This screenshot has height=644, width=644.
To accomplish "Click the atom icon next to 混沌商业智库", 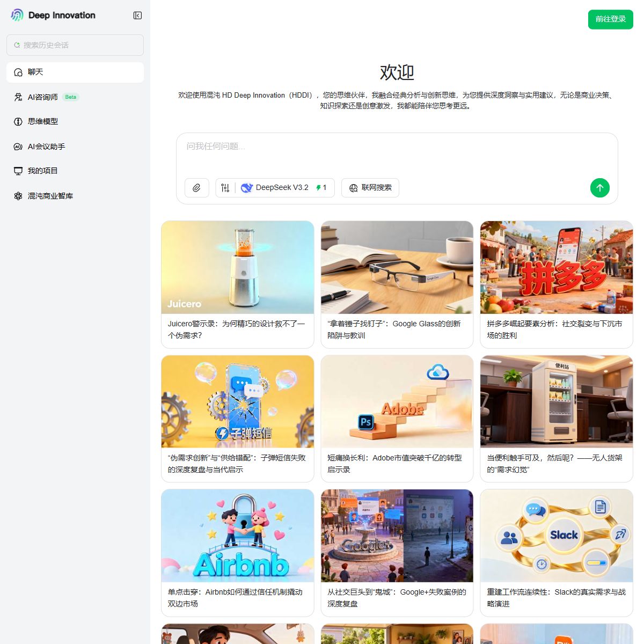I will [18, 196].
